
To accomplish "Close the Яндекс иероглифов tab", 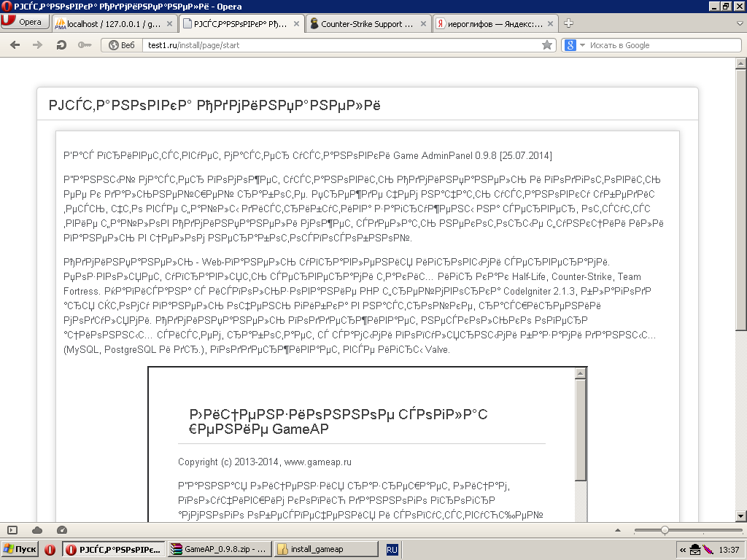I will pos(550,24).
